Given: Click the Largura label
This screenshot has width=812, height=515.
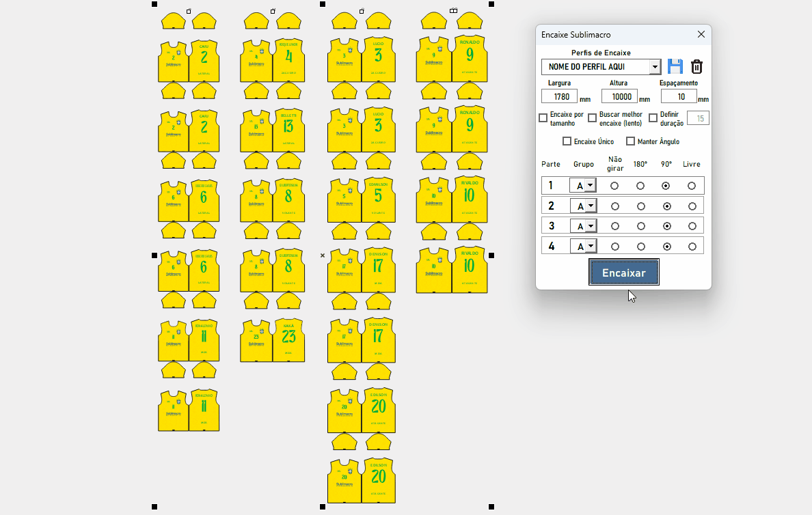Looking at the screenshot, I should coord(559,83).
